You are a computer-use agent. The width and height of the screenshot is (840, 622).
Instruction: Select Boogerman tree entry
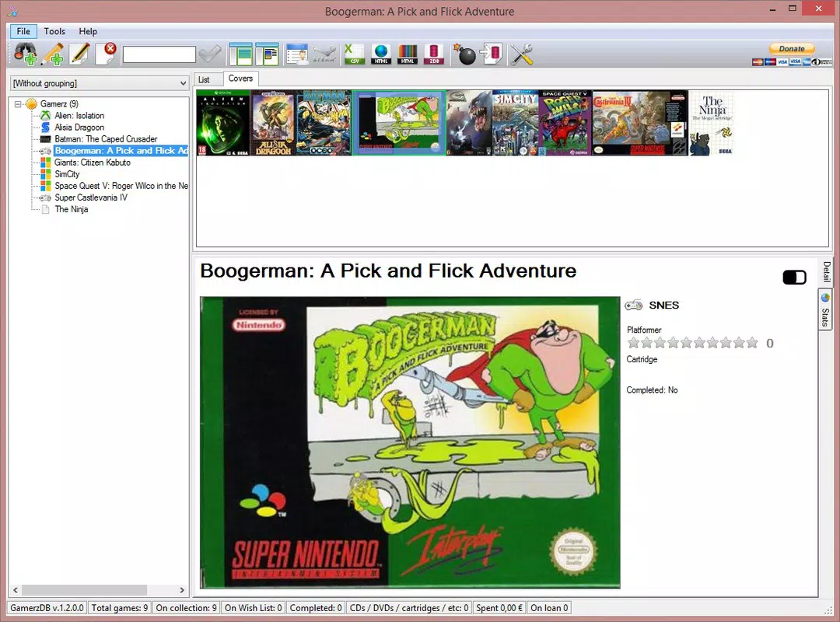121,151
